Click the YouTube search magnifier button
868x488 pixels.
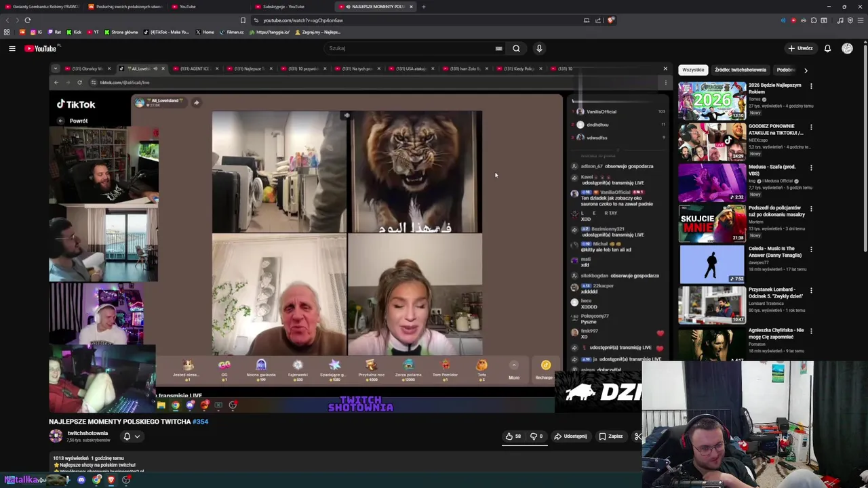coord(516,48)
